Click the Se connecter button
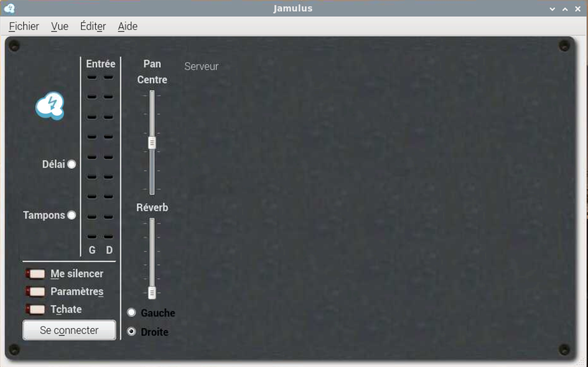 [x=69, y=330]
